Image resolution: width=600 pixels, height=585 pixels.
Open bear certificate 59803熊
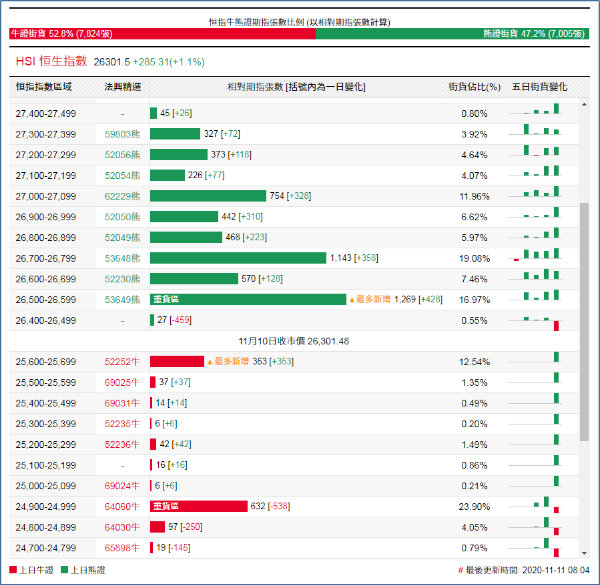pyautogui.click(x=122, y=134)
